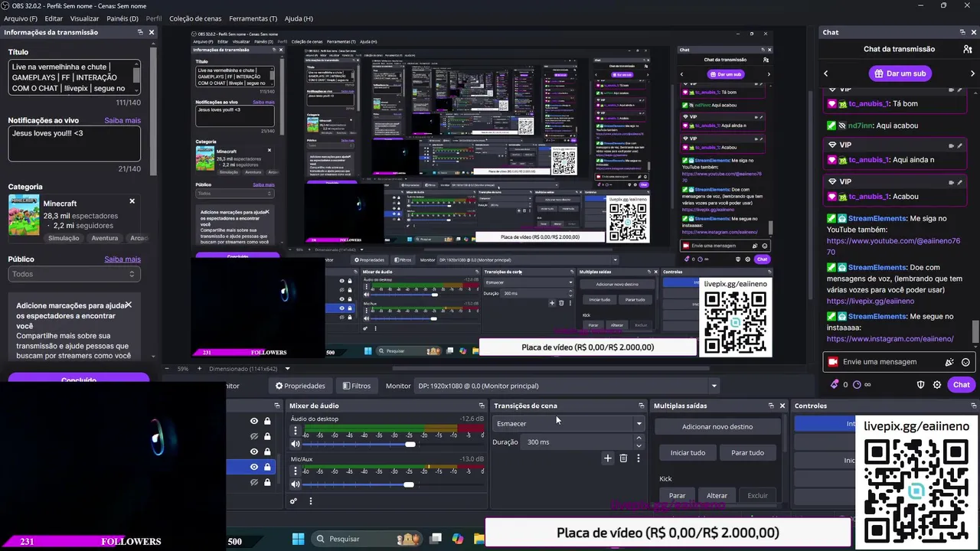Open scene transition properties menu
This screenshot has width=980, height=551.
pyautogui.click(x=639, y=458)
